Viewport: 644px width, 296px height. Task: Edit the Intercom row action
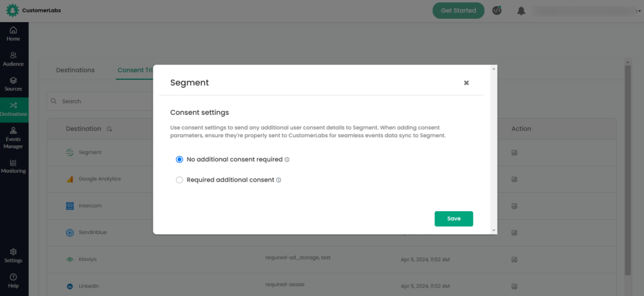514,206
